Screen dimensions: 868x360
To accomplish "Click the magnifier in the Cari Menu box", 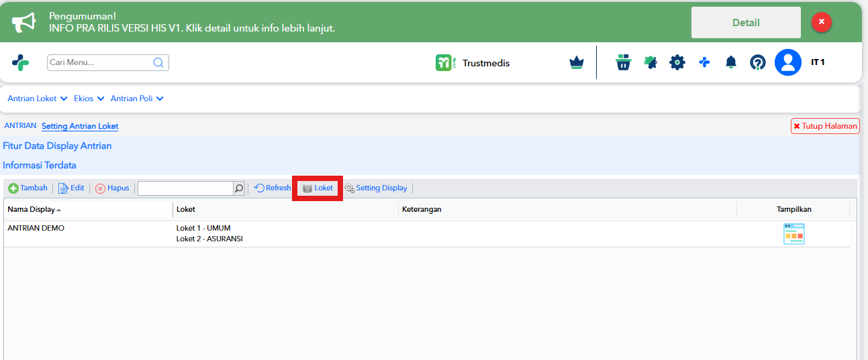I will click(x=159, y=62).
